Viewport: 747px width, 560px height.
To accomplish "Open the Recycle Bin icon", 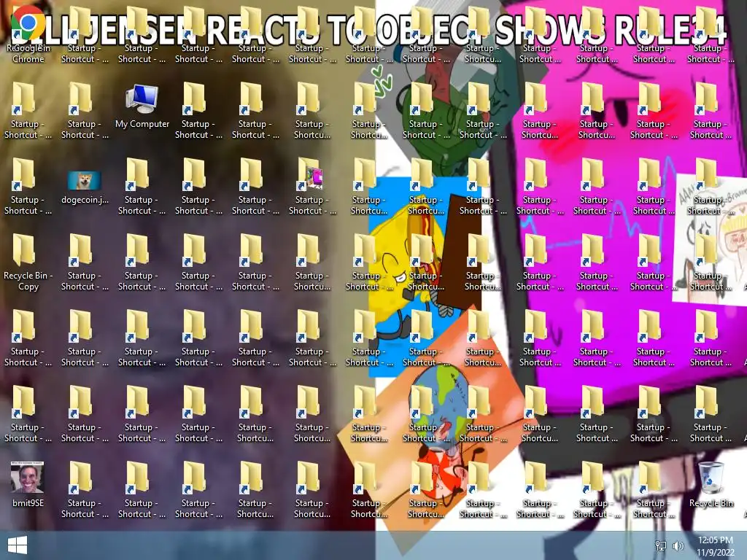I will point(711,484).
